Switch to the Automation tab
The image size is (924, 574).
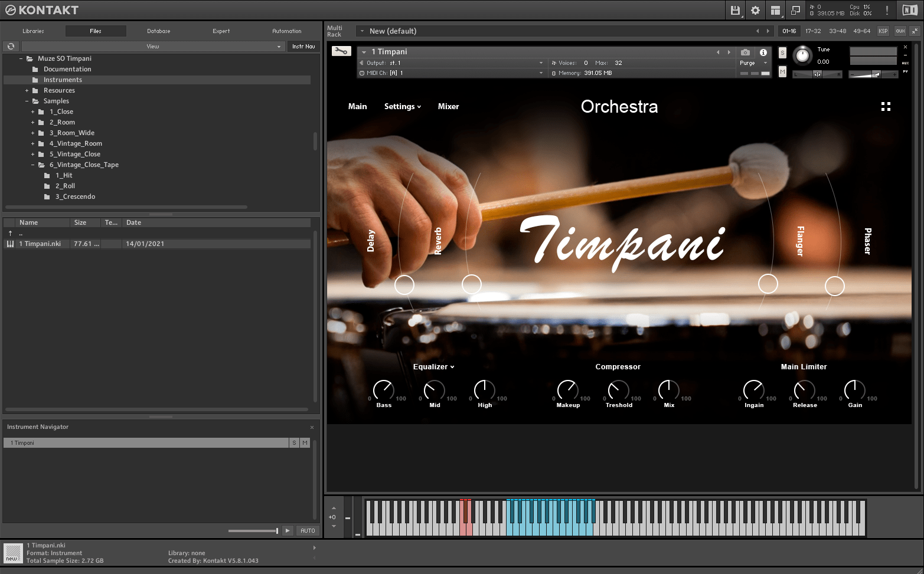tap(287, 31)
